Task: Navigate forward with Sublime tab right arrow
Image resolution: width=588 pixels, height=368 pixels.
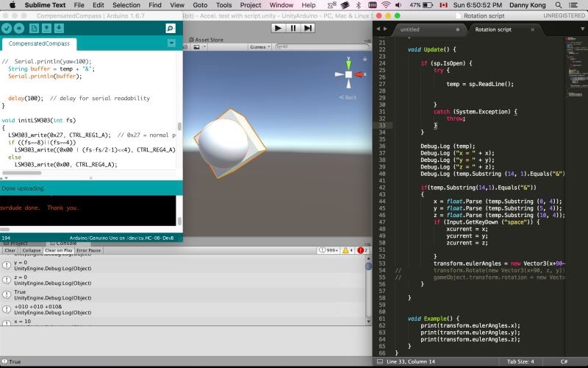Action: pos(384,29)
